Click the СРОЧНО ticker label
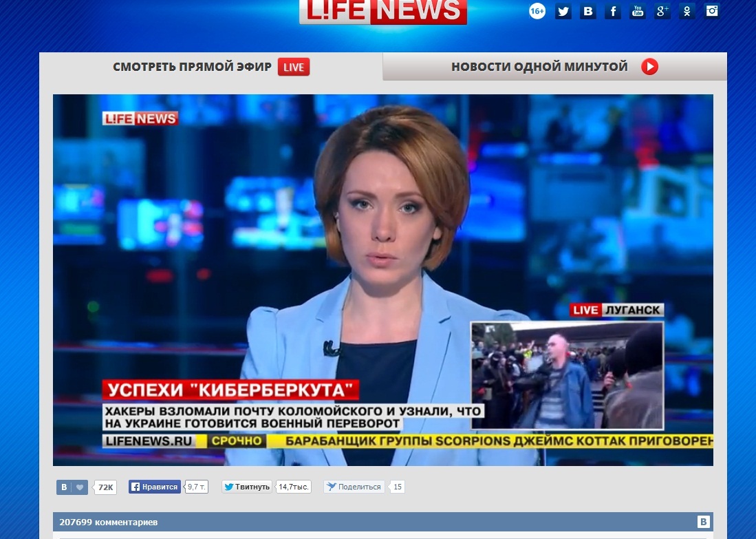This screenshot has height=539, width=756. point(237,441)
